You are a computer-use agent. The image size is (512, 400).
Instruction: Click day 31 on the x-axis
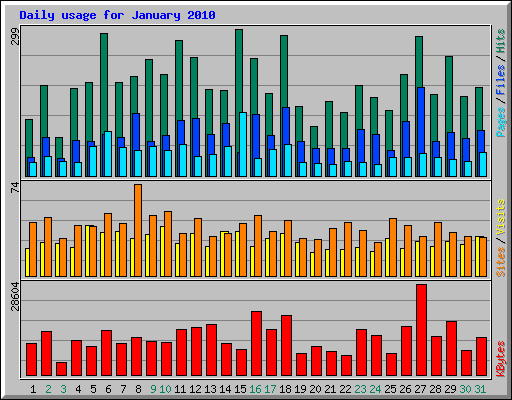click(x=480, y=389)
